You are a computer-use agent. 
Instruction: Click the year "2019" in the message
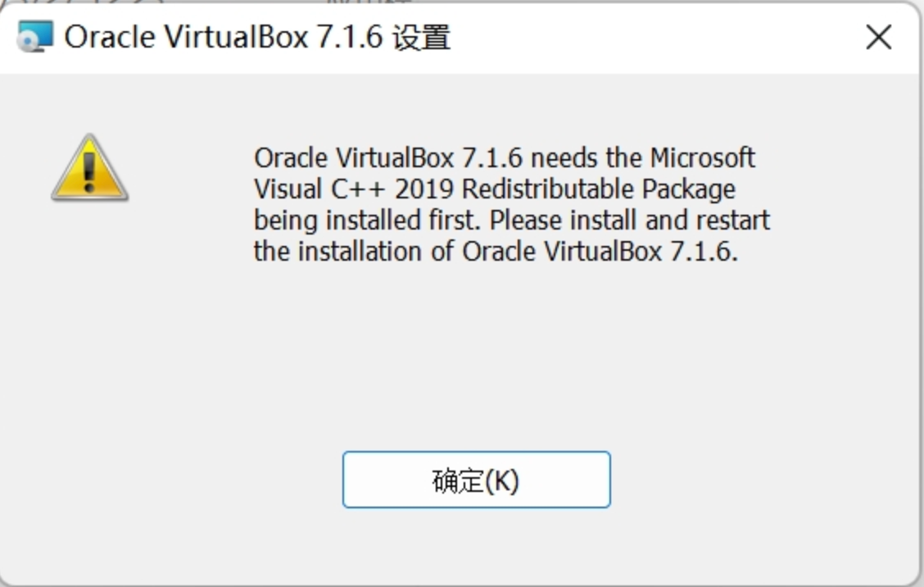point(424,189)
